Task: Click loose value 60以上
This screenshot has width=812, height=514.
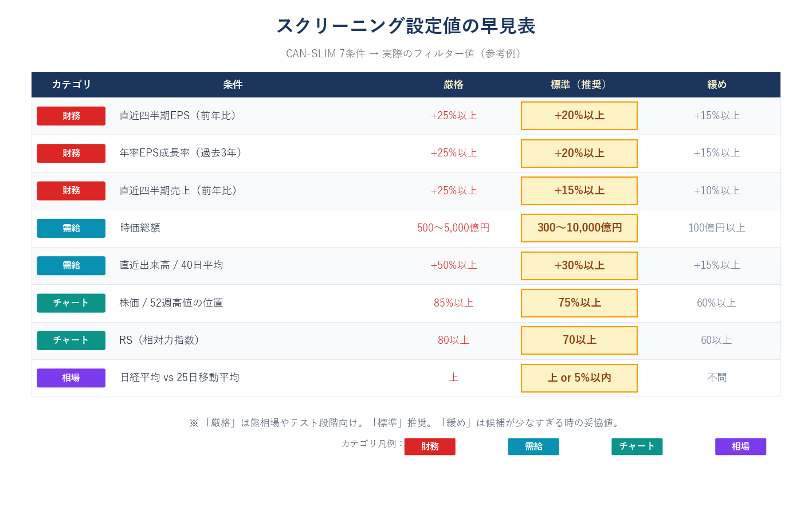Action: tap(717, 340)
